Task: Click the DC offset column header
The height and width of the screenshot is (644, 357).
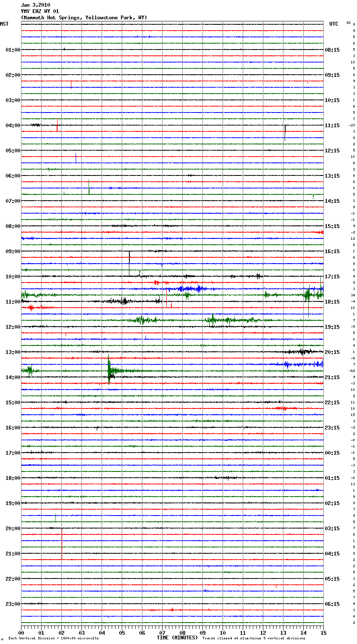Action: [x=349, y=23]
